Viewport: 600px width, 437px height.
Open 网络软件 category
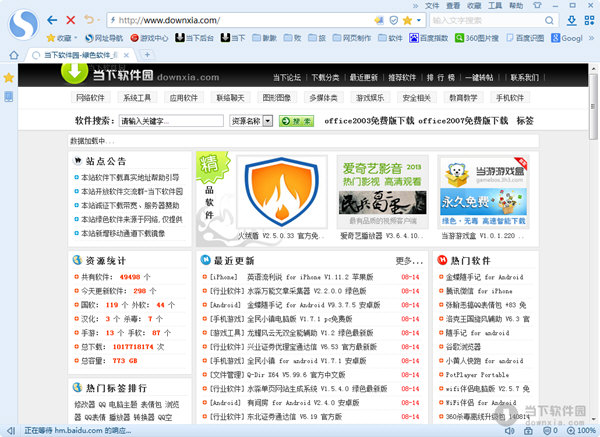coord(90,98)
